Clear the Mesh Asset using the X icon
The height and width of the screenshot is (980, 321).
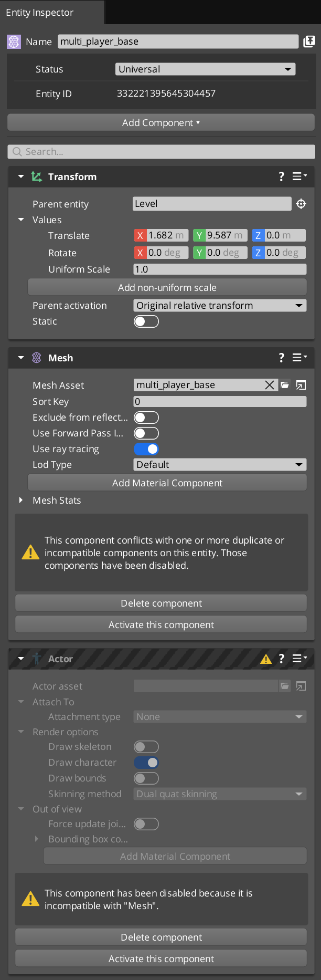click(x=270, y=385)
